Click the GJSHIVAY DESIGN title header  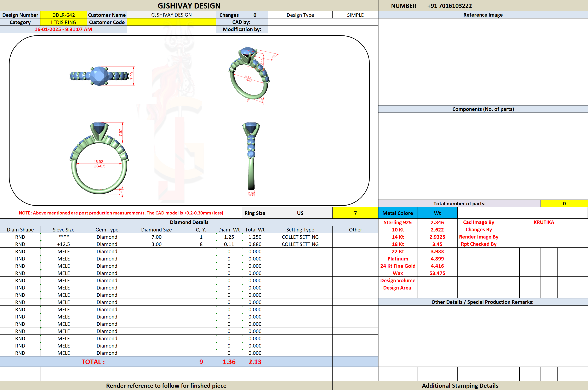(x=189, y=6)
